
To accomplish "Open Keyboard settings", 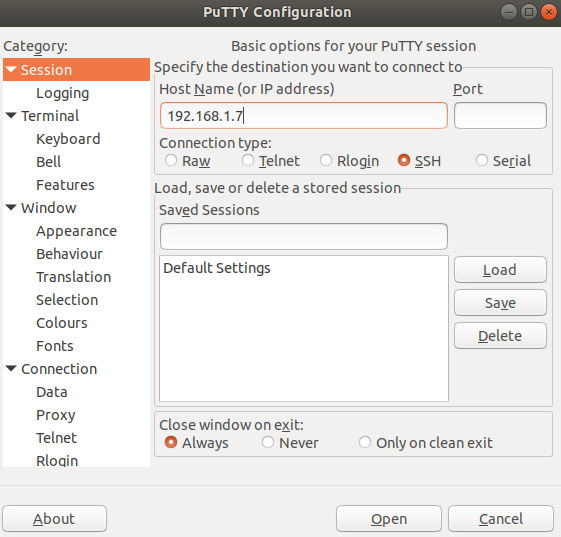I will (x=68, y=139).
